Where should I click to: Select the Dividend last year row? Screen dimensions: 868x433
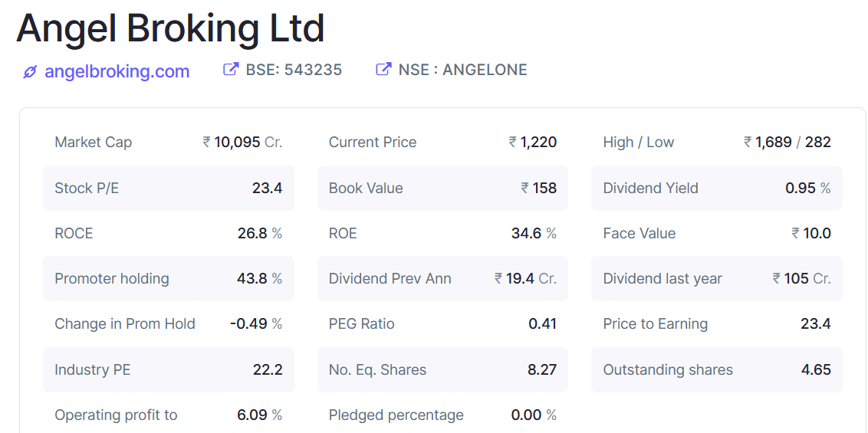click(716, 279)
